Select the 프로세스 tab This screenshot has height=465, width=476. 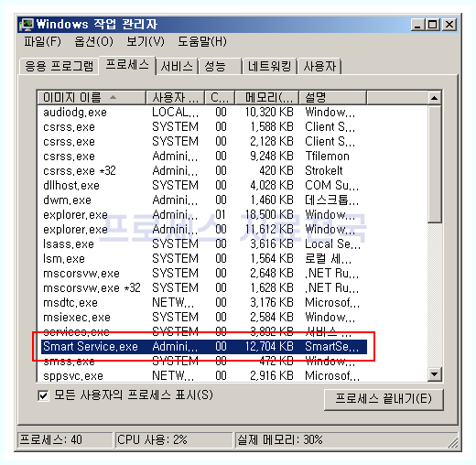(x=127, y=65)
